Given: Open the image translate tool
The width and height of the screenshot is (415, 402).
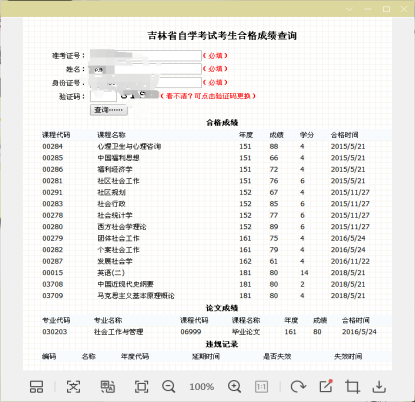Looking at the screenshot, I should pos(108,387).
